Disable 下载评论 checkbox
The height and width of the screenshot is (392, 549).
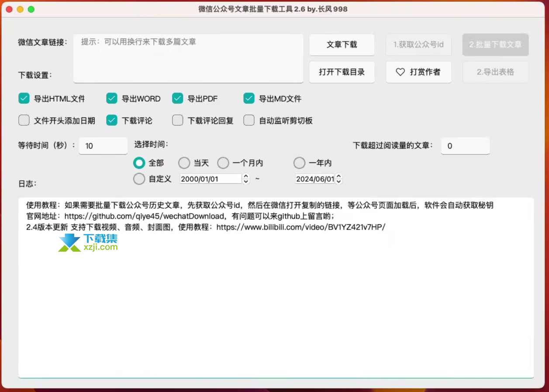112,120
